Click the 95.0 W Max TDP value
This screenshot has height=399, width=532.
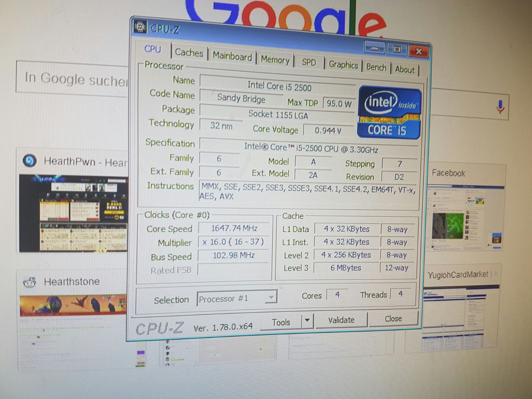339,103
